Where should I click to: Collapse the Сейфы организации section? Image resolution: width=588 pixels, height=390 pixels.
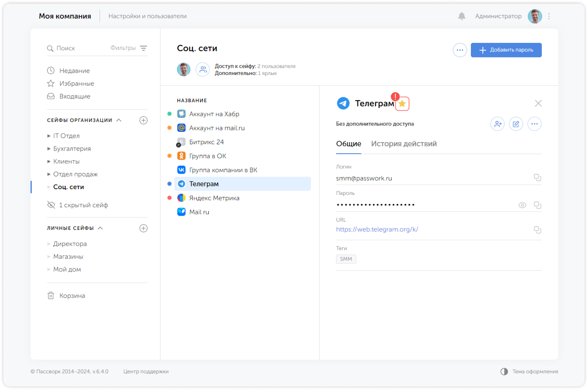119,120
